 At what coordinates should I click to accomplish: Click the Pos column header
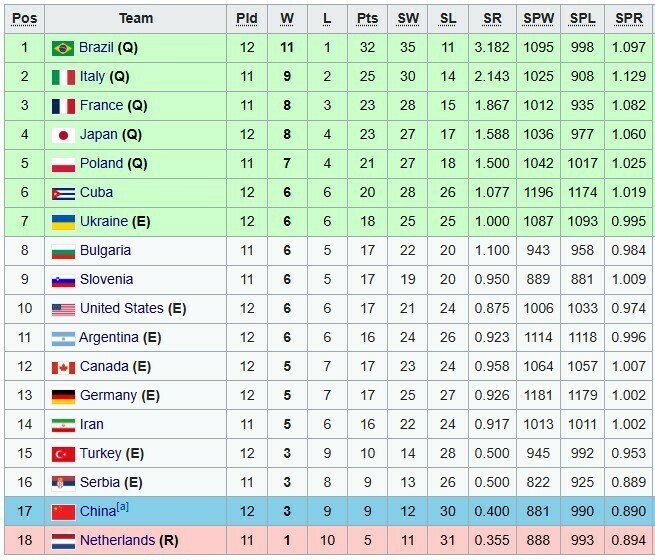pyautogui.click(x=24, y=19)
